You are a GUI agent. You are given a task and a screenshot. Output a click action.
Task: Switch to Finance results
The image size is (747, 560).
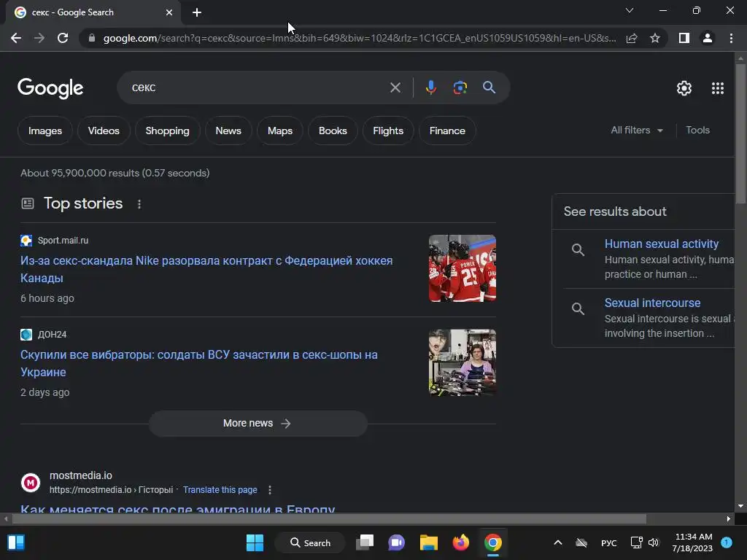point(447,131)
